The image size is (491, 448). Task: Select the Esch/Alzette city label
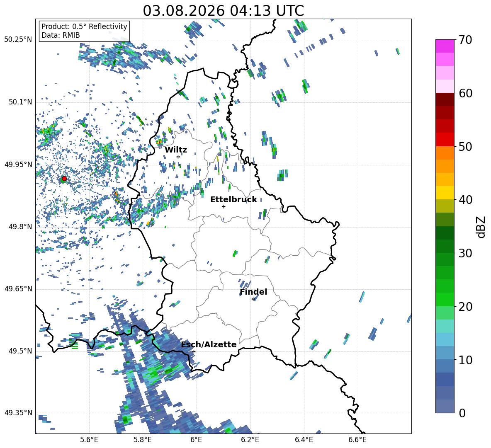coord(209,344)
